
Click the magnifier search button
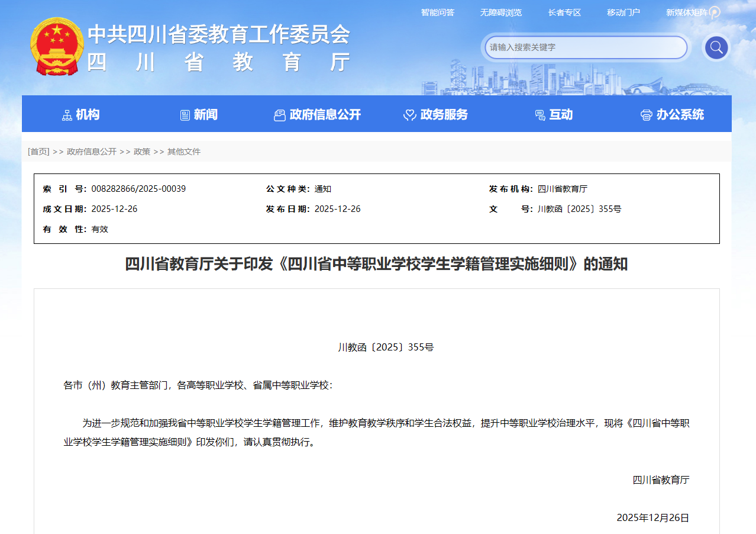click(x=716, y=47)
